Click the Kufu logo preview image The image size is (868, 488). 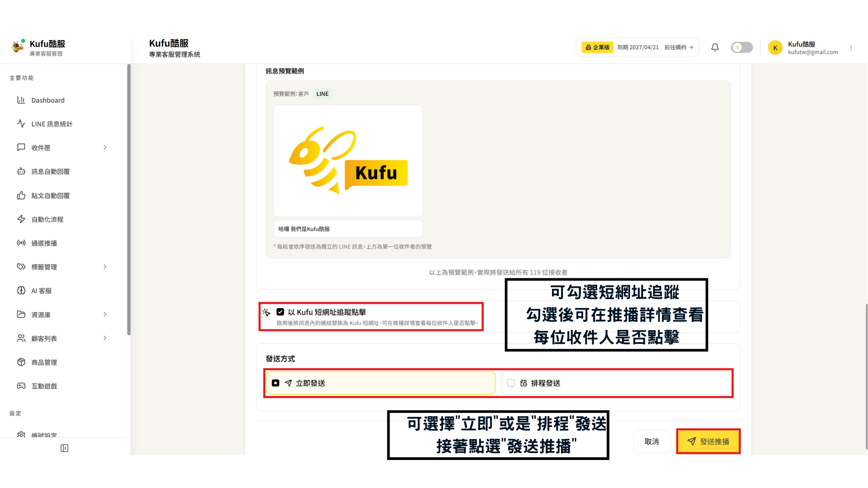click(348, 161)
